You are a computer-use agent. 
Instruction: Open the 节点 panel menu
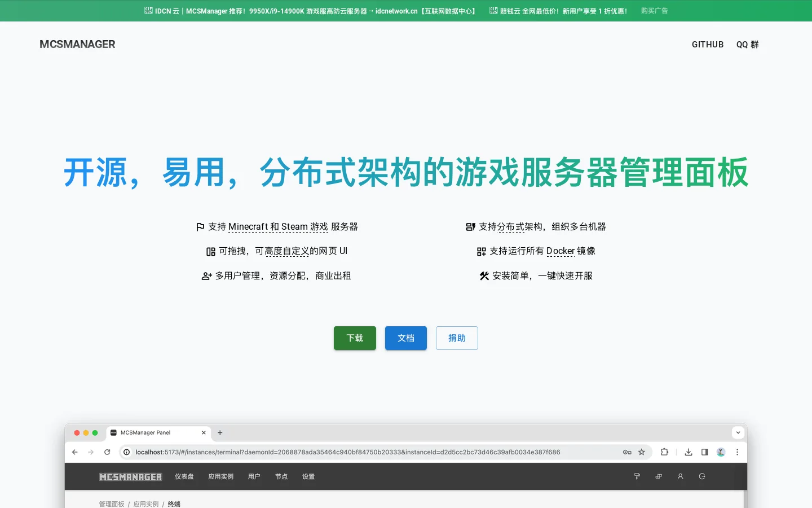click(x=281, y=477)
